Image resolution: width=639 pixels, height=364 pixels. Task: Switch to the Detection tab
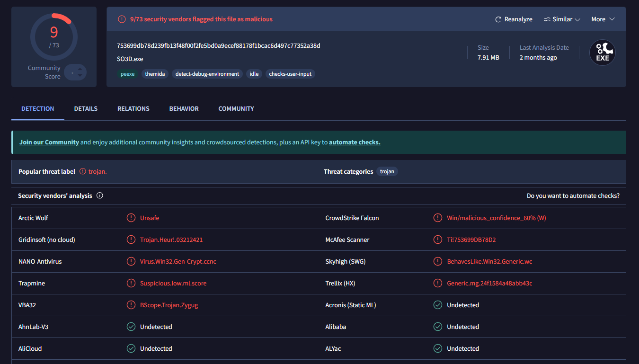[38, 108]
